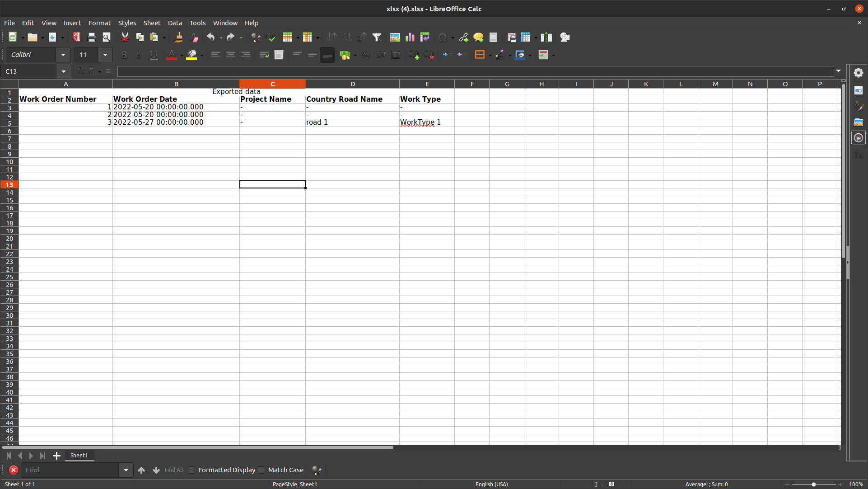The image size is (868, 489).
Task: Open Borders dropdown arrow
Action: [490, 56]
